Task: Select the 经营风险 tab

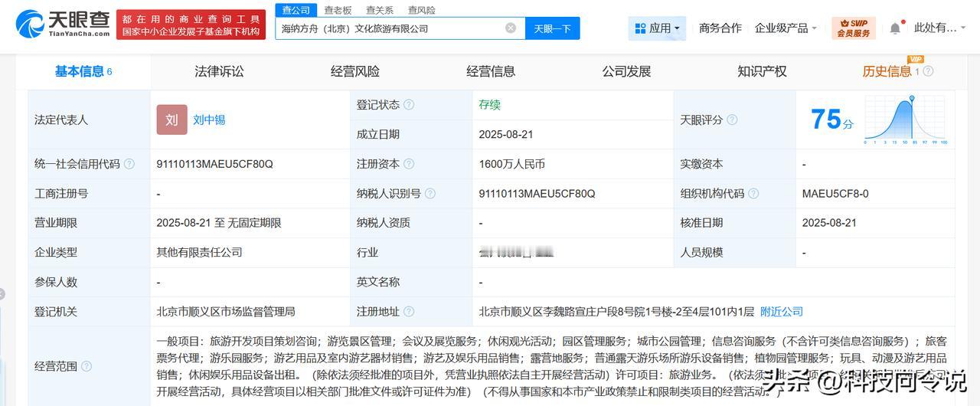Action: [x=355, y=71]
